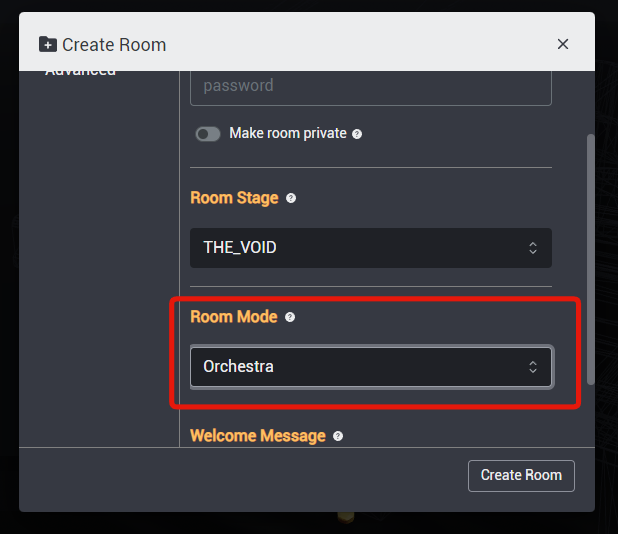The image size is (618, 534).
Task: Click the Room Mode section heading
Action: click(x=234, y=317)
